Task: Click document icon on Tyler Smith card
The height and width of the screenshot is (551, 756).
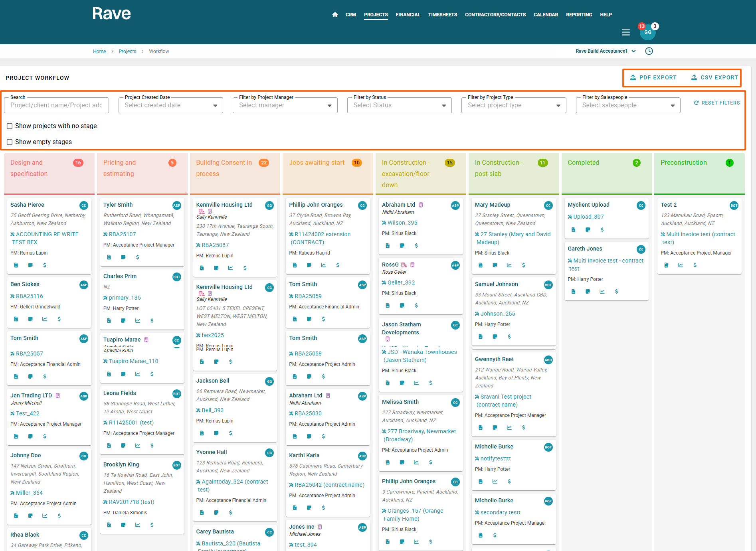Action: [x=109, y=257]
